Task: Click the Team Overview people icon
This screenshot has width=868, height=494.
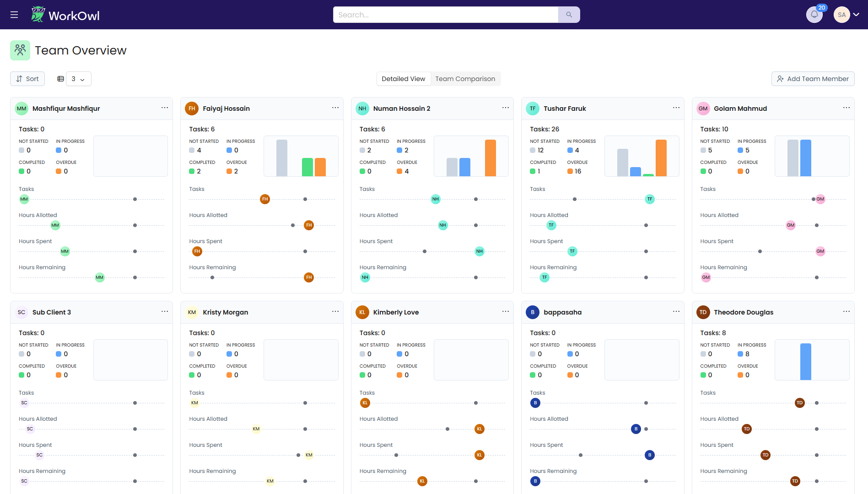Action: (20, 50)
